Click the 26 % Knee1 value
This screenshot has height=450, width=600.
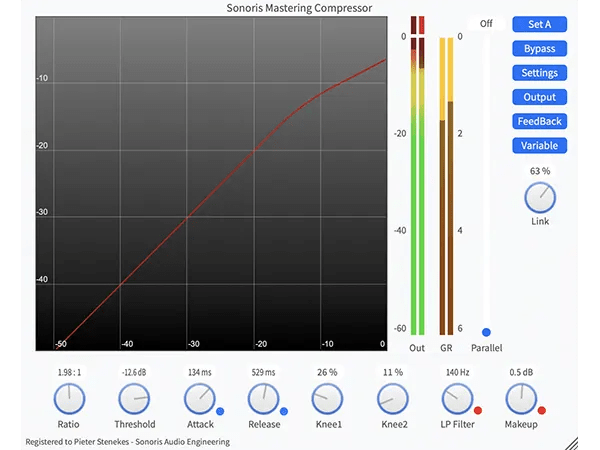tap(327, 372)
